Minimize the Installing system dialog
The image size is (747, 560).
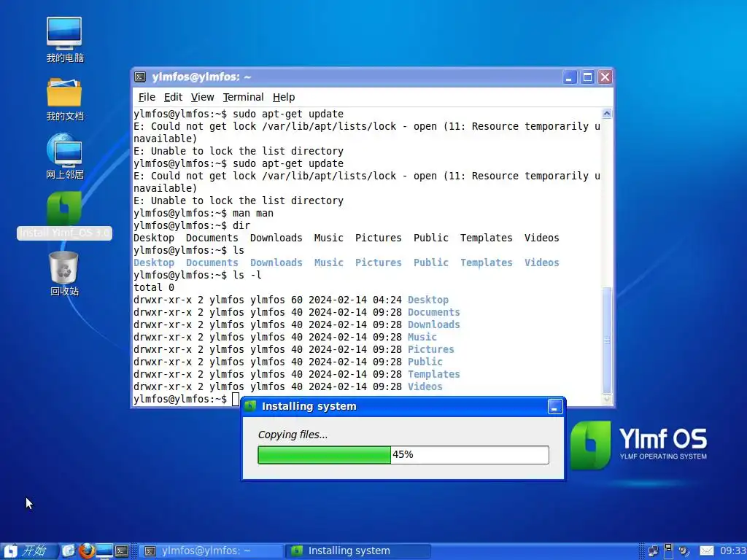point(555,407)
